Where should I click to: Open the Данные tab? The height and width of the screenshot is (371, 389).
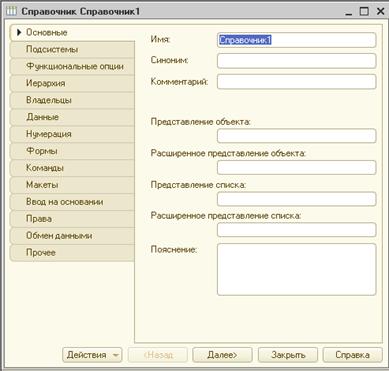click(x=72, y=117)
